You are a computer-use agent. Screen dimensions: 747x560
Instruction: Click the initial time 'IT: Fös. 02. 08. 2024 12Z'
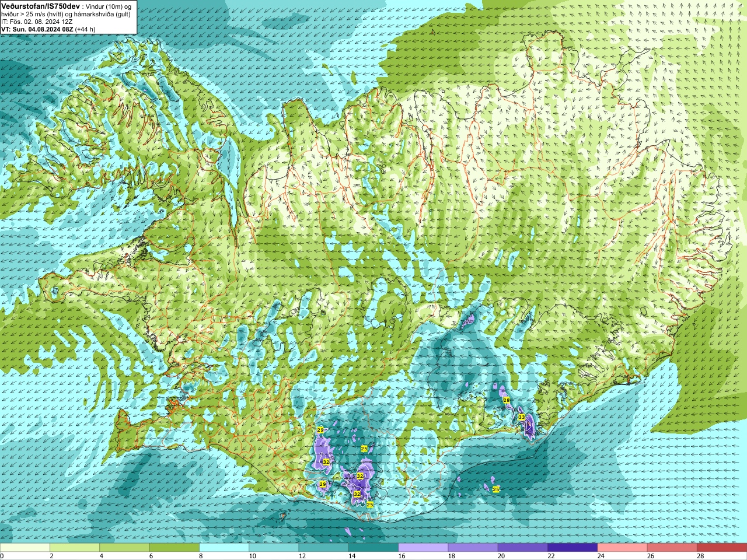pos(37,22)
